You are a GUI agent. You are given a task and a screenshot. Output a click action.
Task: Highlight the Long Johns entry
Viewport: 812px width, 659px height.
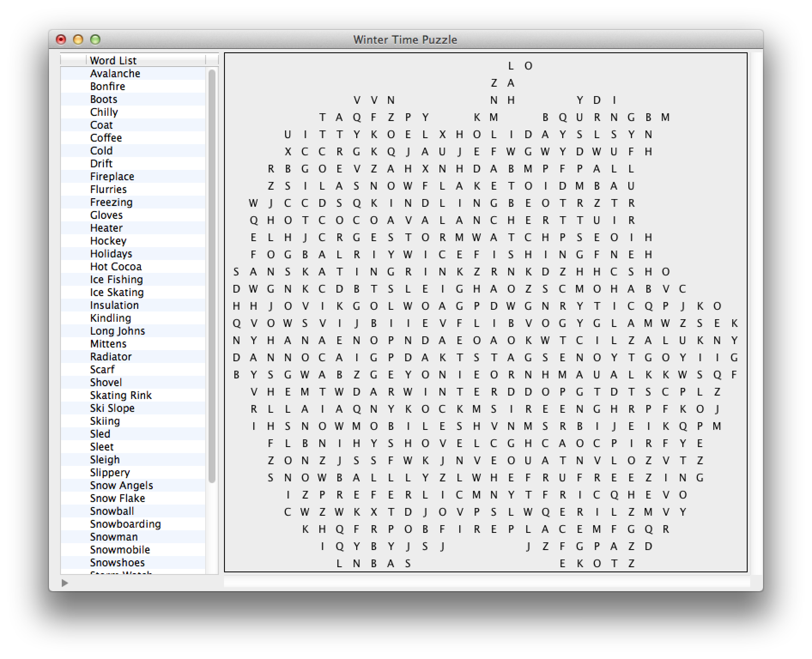click(x=117, y=331)
